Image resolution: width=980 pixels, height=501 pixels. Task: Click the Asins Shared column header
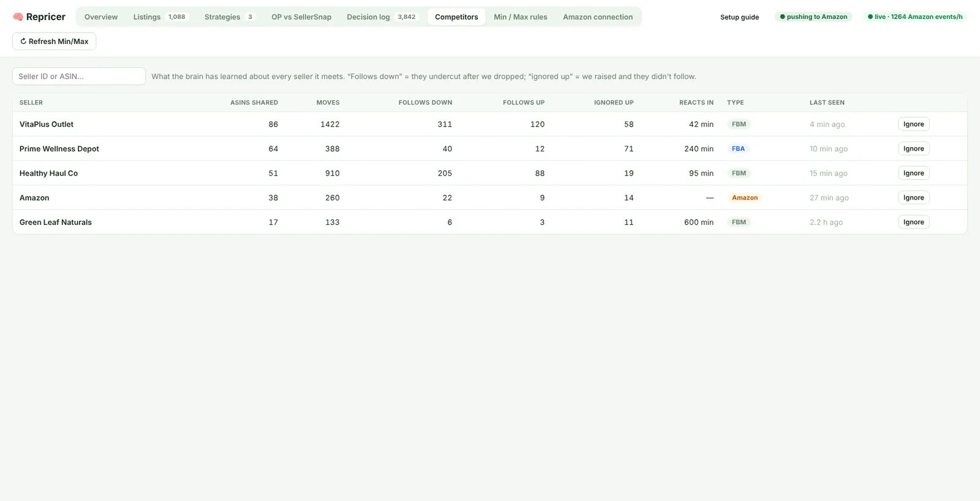(254, 102)
